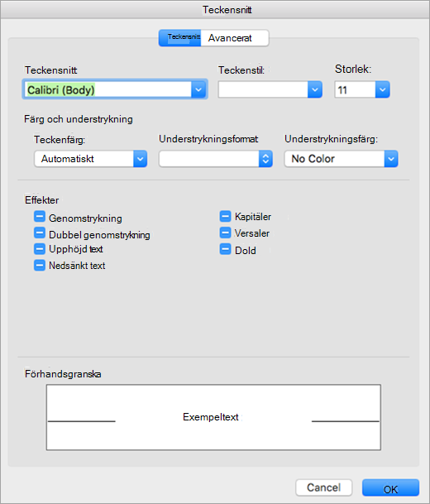Toggle the Versaler checkbox
Image resolution: width=430 pixels, height=504 pixels.
226,233
